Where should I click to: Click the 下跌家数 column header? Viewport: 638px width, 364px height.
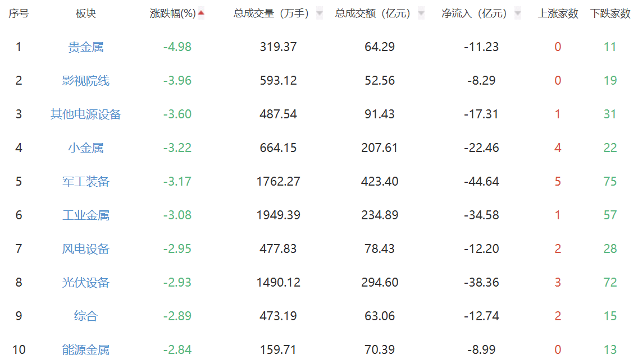point(610,13)
